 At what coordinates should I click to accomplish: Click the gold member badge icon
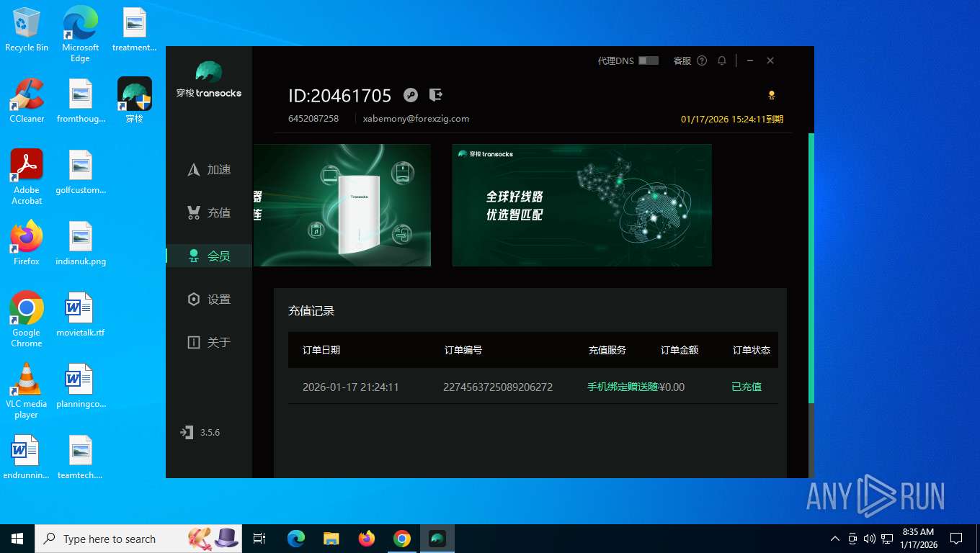[772, 95]
